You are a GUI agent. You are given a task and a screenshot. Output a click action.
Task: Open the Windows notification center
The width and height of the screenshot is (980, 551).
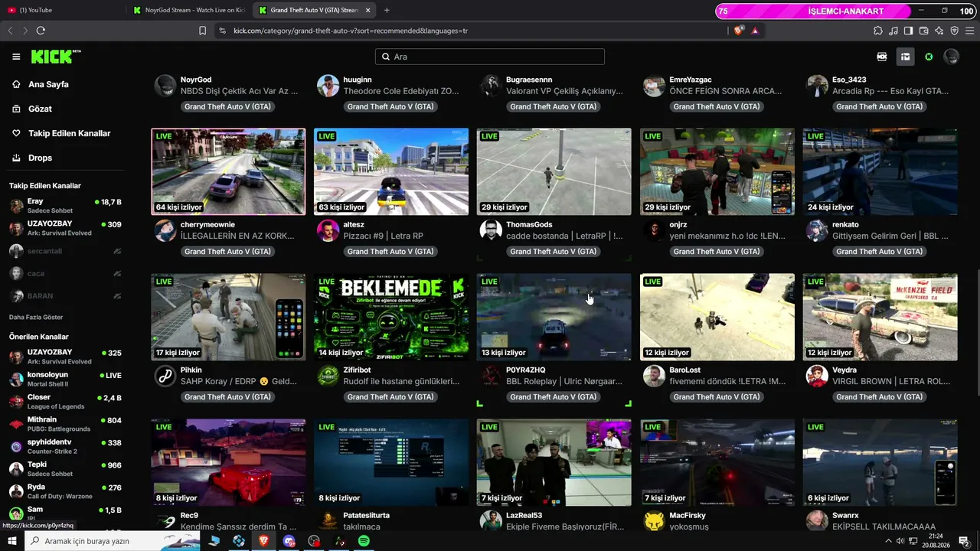click(964, 541)
